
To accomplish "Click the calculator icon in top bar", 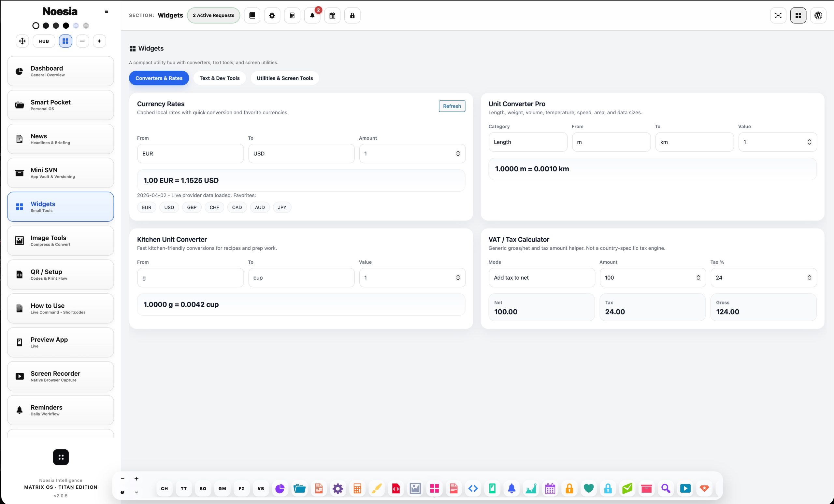I will click(x=292, y=16).
